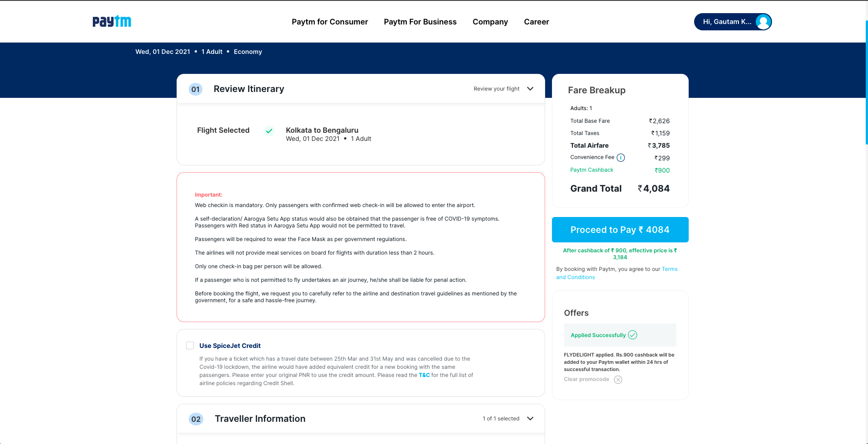Open the user profile avatar icon

[763, 22]
